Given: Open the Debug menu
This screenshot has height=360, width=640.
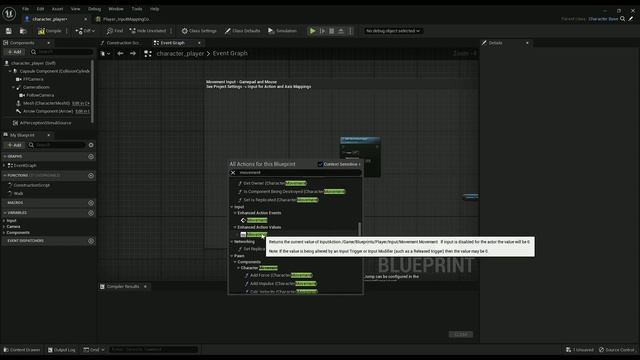Looking at the screenshot, I should [x=94, y=9].
